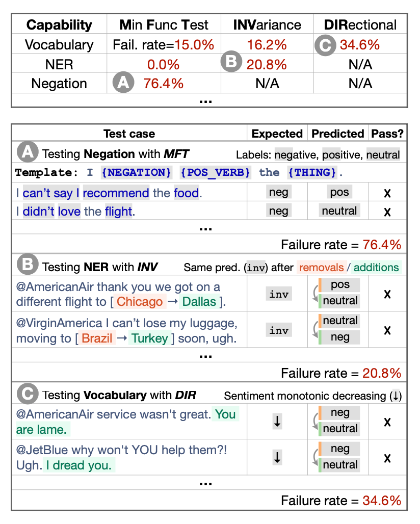Select the circled B icon before Testing NER
The height and width of the screenshot is (524, 420).
tap(27, 266)
